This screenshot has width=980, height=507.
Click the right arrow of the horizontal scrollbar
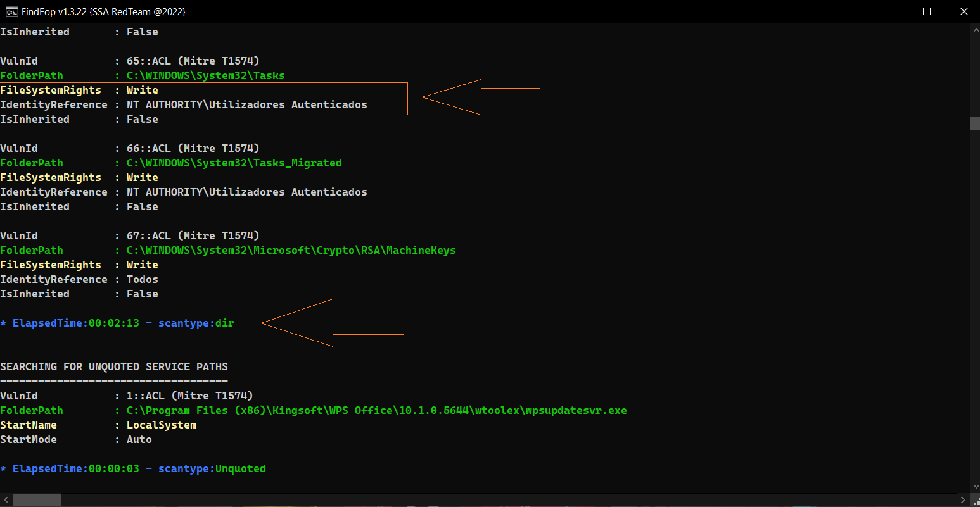[x=964, y=499]
